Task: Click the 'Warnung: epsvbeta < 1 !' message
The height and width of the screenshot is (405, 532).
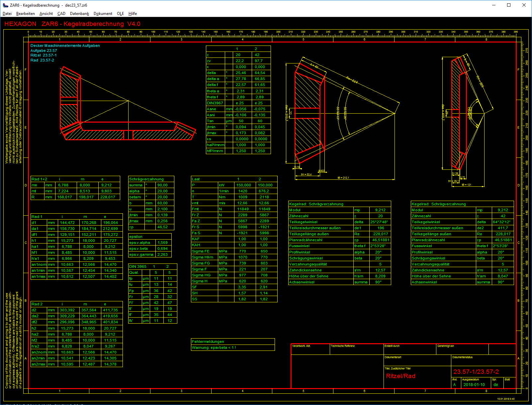Action: 214,348
